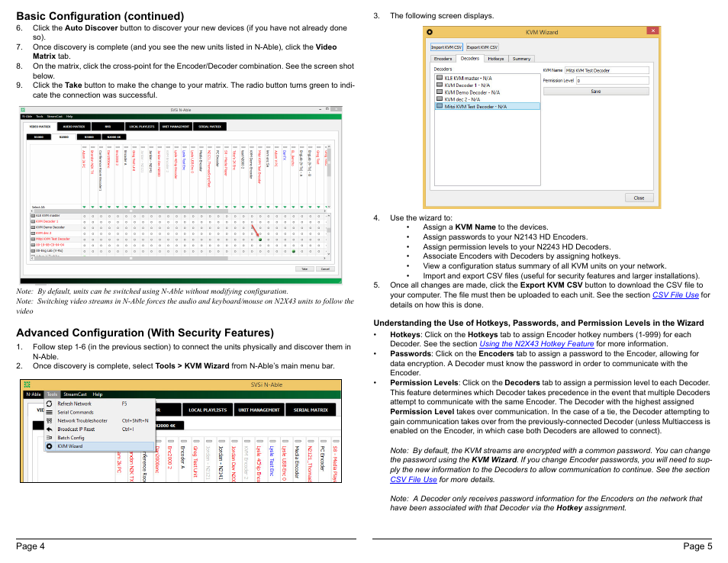Follow the CSV File Use link in step 5
This screenshot has height=563, width=728.
[675, 294]
